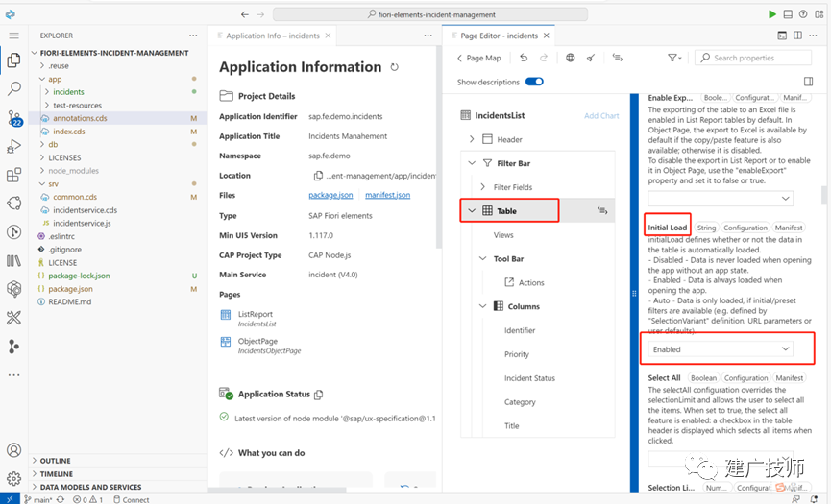Click the Table row action icon
This screenshot has width=831, height=504.
point(602,210)
